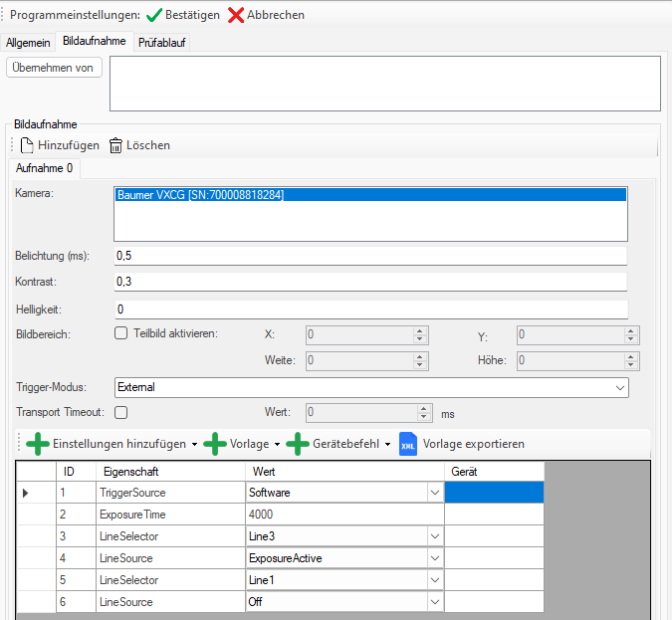Click the Hinzufügen page icon
The width and height of the screenshot is (672, 620).
(27, 145)
